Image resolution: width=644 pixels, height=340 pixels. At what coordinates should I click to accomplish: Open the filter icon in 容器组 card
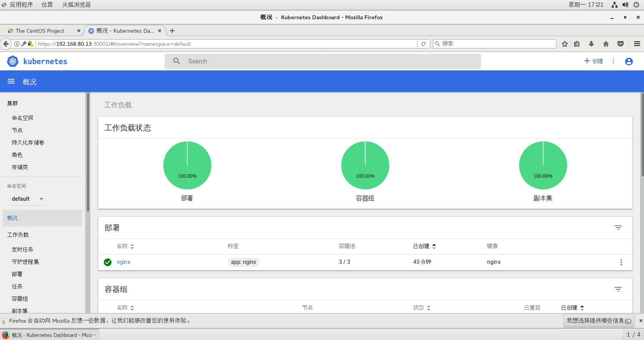(x=618, y=289)
